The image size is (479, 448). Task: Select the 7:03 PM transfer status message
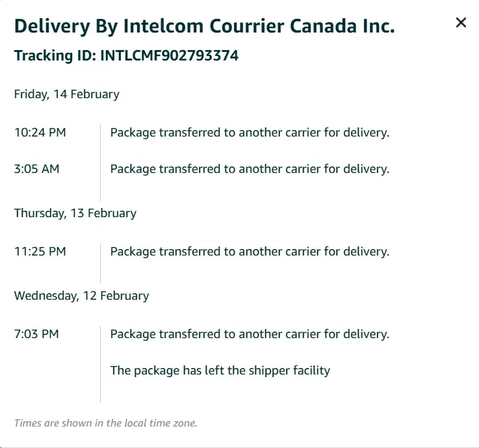[250, 334]
